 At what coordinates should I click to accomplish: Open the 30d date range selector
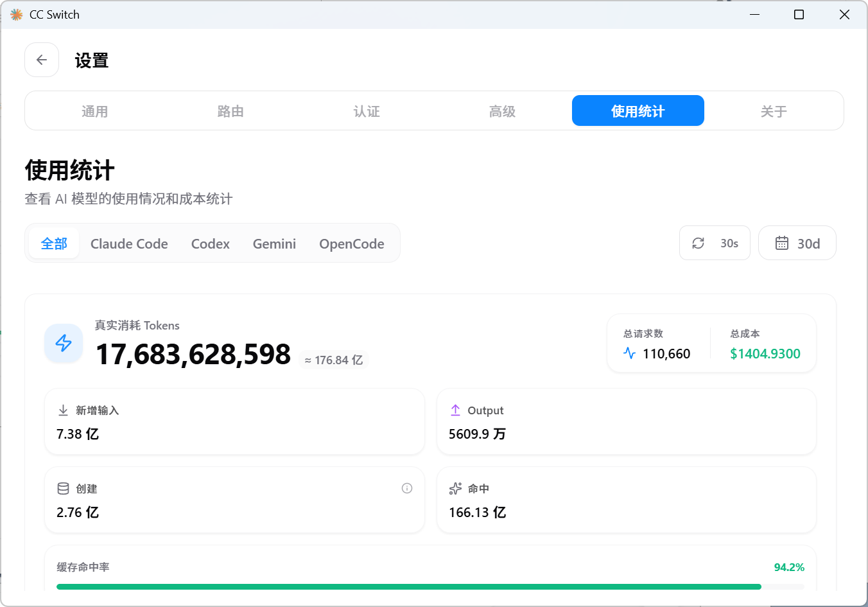point(797,243)
